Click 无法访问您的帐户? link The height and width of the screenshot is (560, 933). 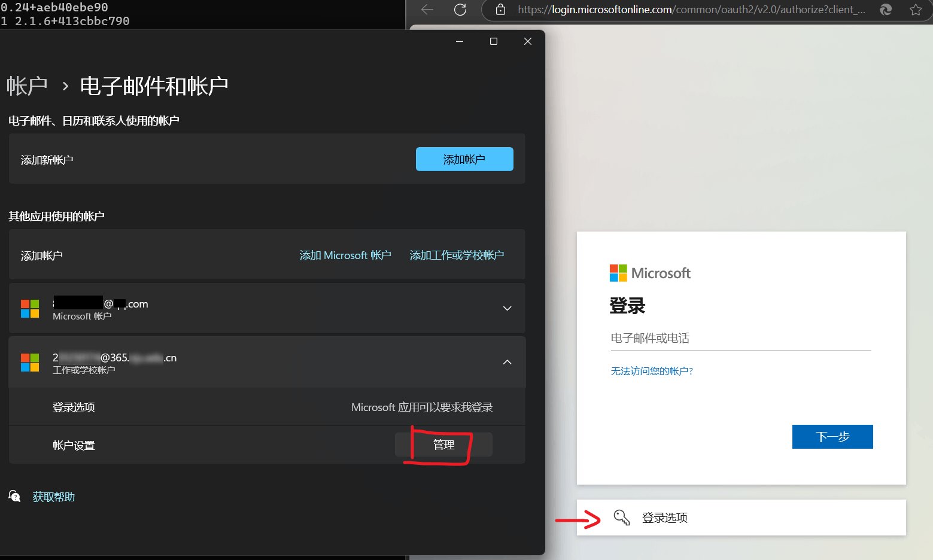coord(652,371)
